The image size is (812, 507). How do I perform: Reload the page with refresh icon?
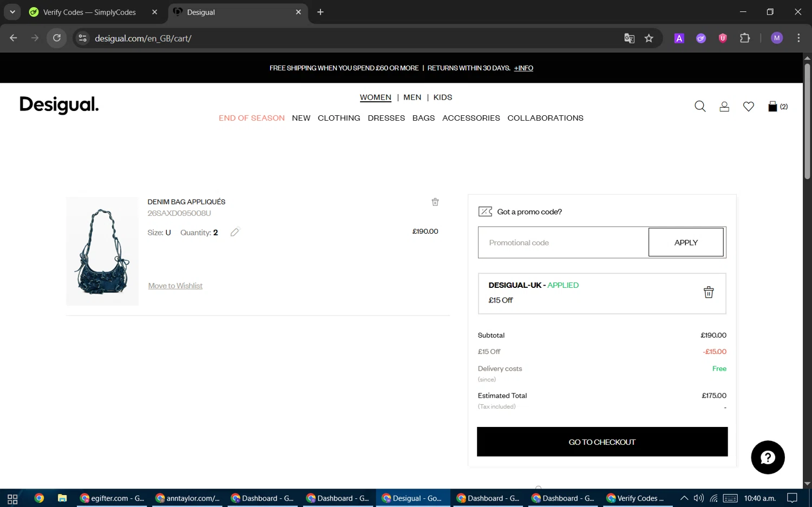point(57,38)
